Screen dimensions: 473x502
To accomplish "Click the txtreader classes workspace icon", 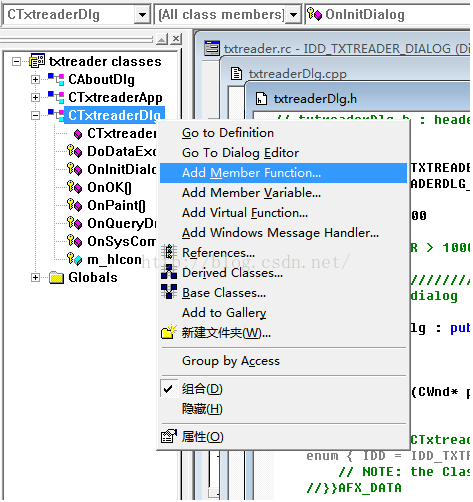I will (x=37, y=61).
